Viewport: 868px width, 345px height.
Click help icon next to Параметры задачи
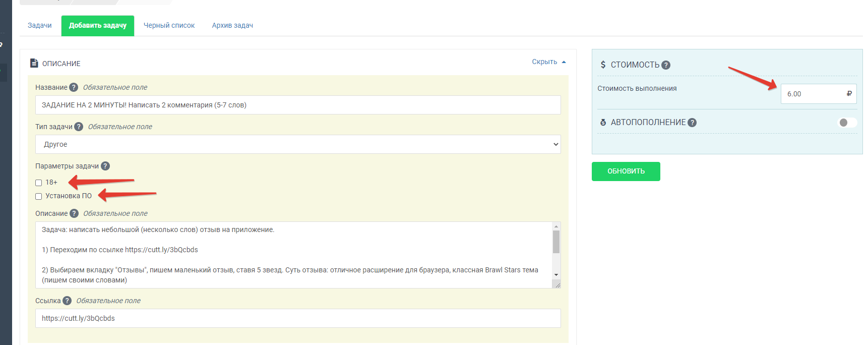point(105,166)
